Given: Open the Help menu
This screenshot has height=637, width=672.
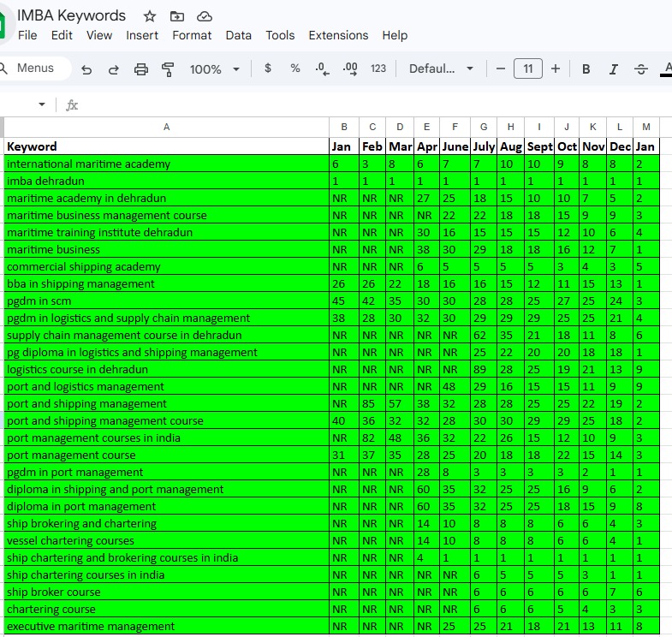Looking at the screenshot, I should point(395,35).
